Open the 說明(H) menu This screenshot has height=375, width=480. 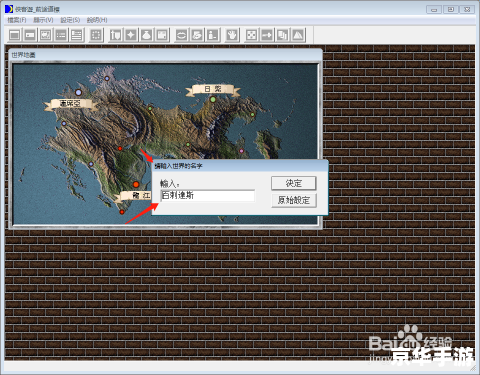click(x=97, y=20)
